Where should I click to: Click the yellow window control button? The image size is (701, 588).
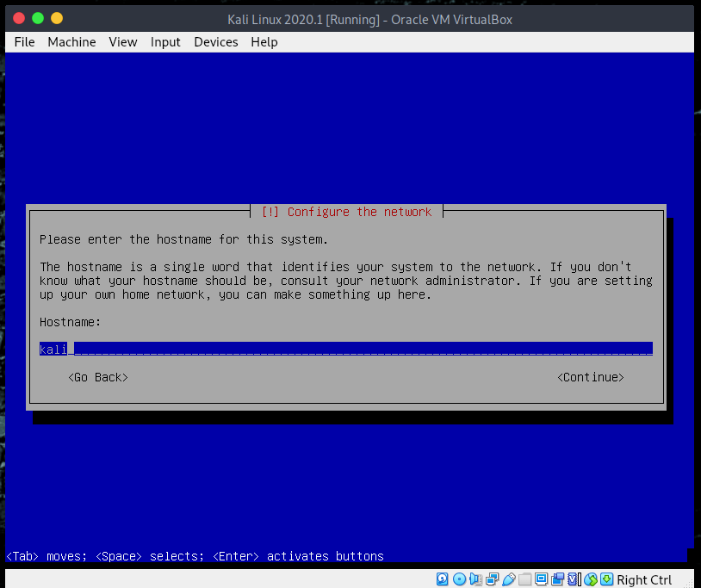point(57,18)
